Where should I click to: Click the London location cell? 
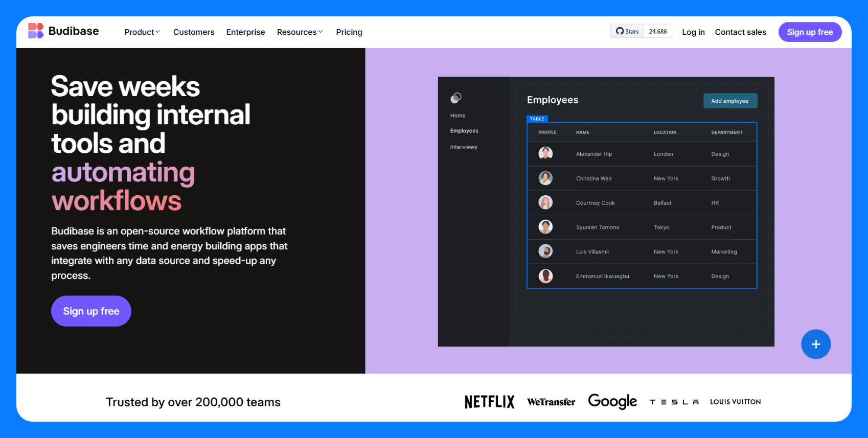[663, 154]
